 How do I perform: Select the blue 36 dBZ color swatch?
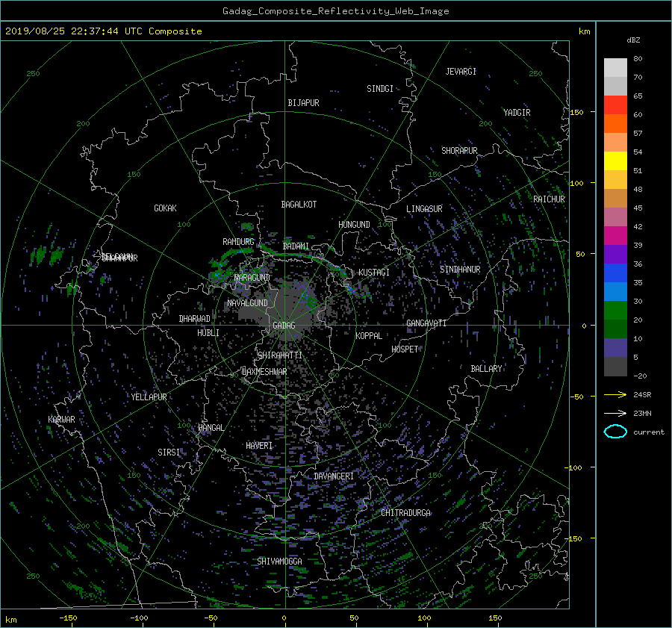point(615,273)
